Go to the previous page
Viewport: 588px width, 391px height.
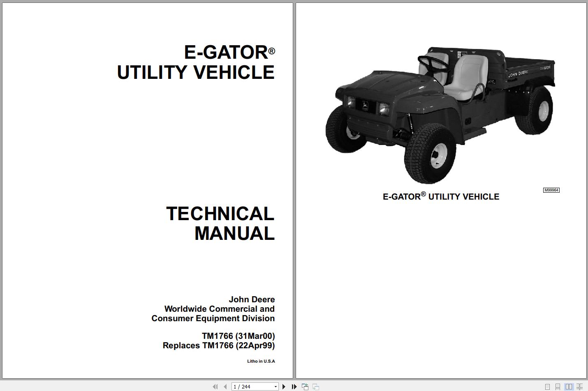(x=225, y=386)
